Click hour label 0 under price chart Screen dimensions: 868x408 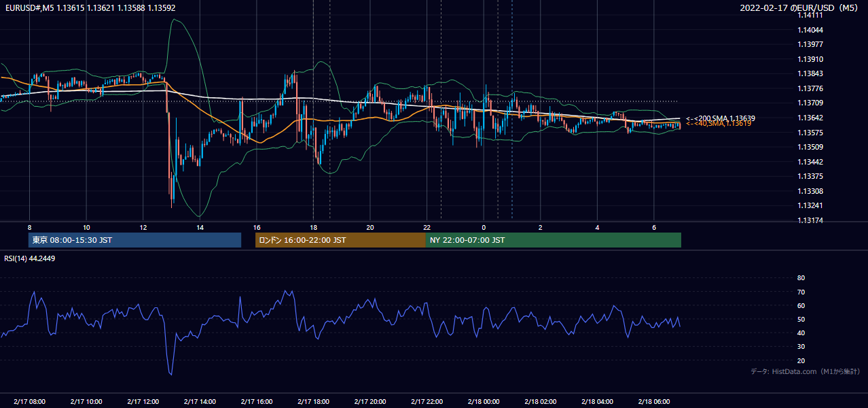(x=484, y=227)
